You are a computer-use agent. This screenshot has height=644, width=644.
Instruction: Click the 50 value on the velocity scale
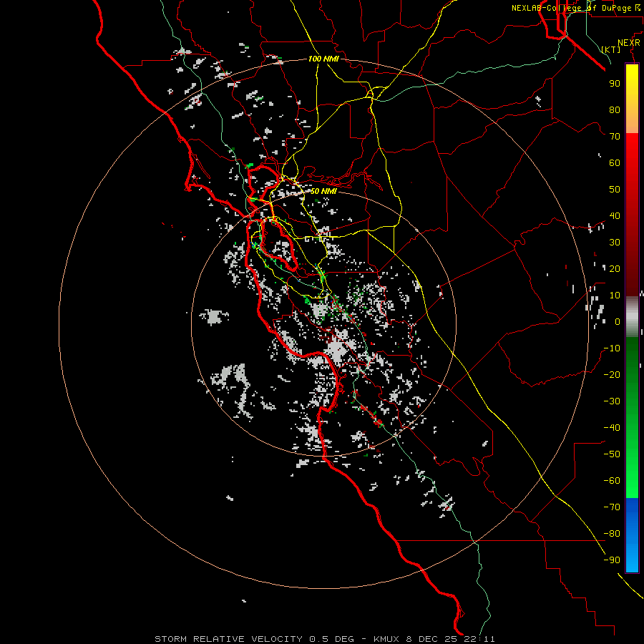615,190
